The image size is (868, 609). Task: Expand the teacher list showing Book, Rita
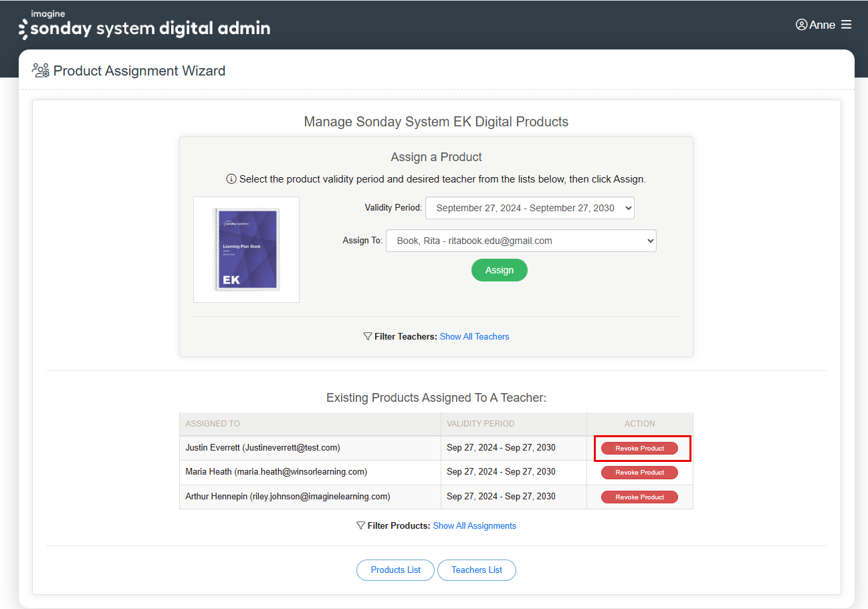(x=521, y=241)
